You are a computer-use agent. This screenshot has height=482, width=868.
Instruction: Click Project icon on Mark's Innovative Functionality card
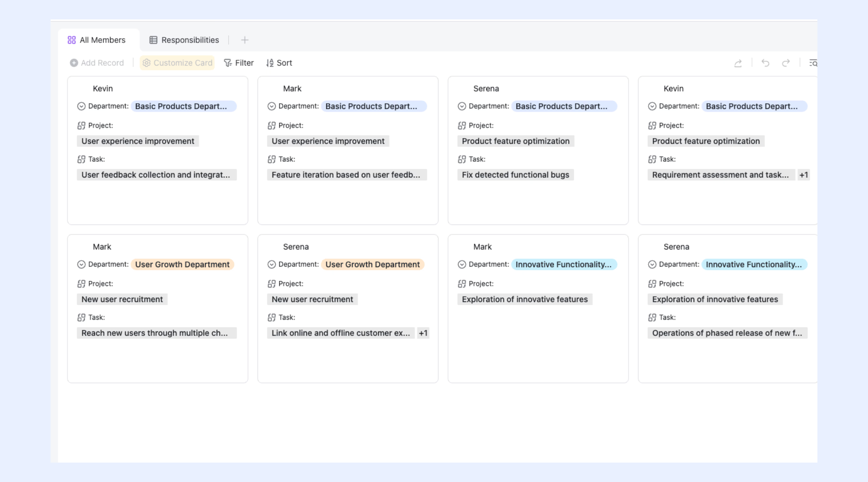[x=462, y=284]
